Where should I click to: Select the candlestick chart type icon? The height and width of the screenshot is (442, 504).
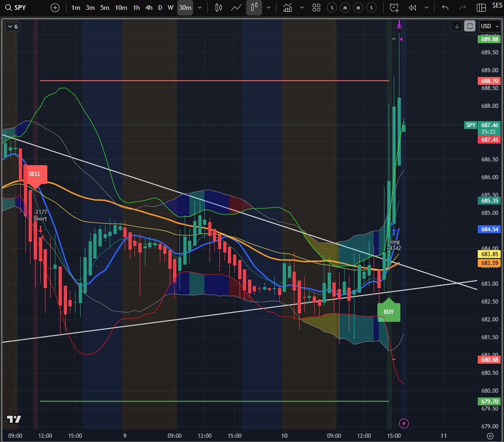point(254,8)
